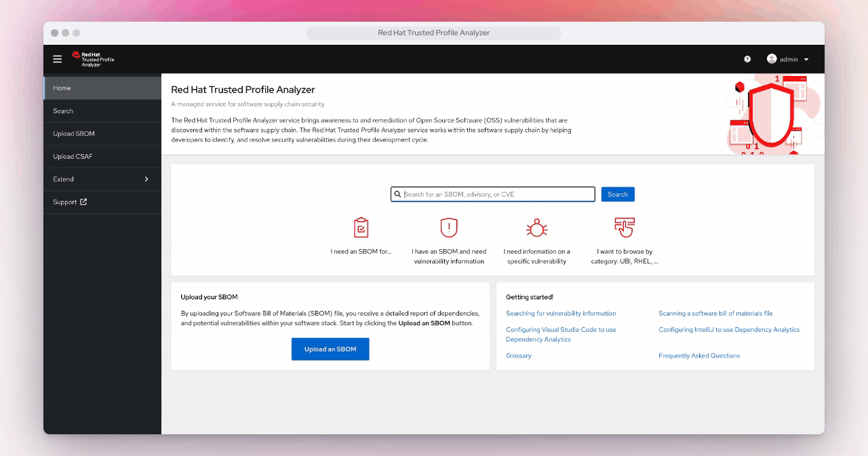Go to Upload CSAF sidebar item

[102, 157]
